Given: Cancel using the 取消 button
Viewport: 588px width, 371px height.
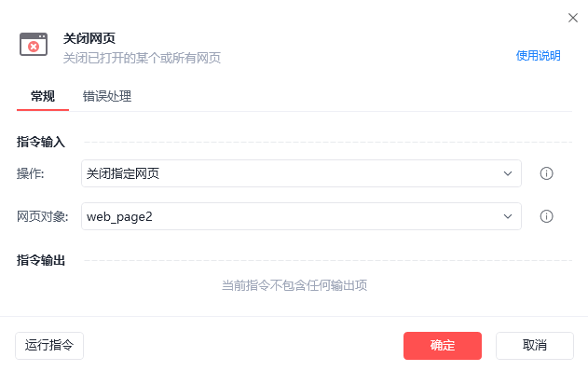Looking at the screenshot, I should tap(535, 346).
